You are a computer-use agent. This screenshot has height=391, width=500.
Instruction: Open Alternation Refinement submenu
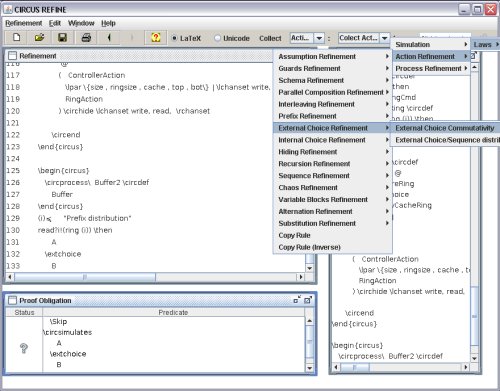pos(333,212)
